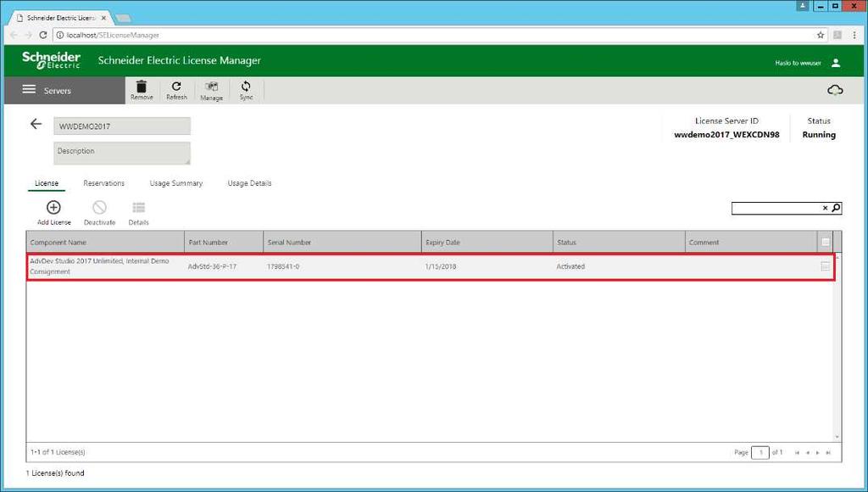
Task: Go to last page of licenses
Action: [828, 453]
